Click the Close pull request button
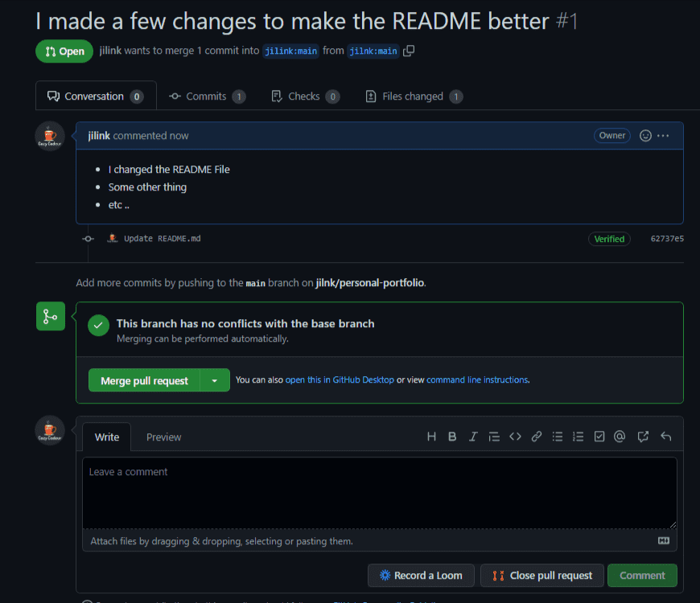The image size is (700, 603). 542,576
